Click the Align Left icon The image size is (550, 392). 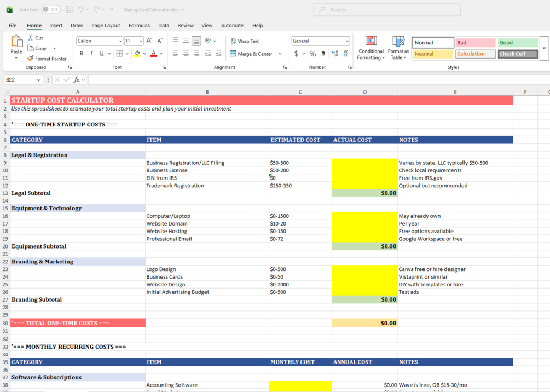click(175, 53)
